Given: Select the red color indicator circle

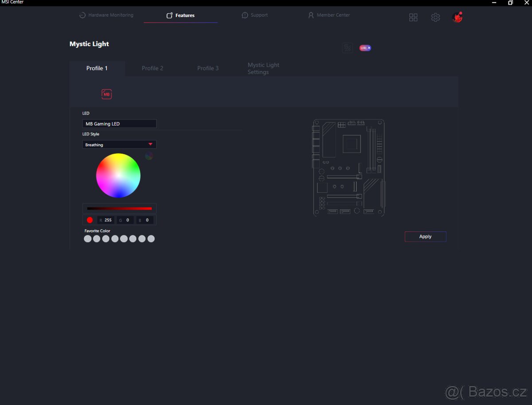Looking at the screenshot, I should [x=90, y=220].
